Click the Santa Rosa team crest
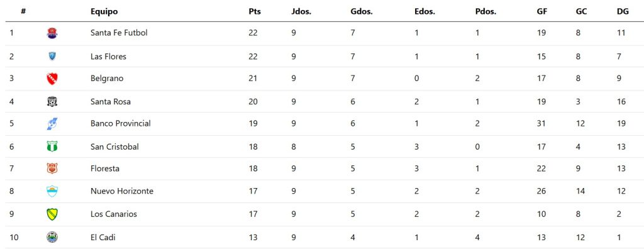 coord(52,101)
